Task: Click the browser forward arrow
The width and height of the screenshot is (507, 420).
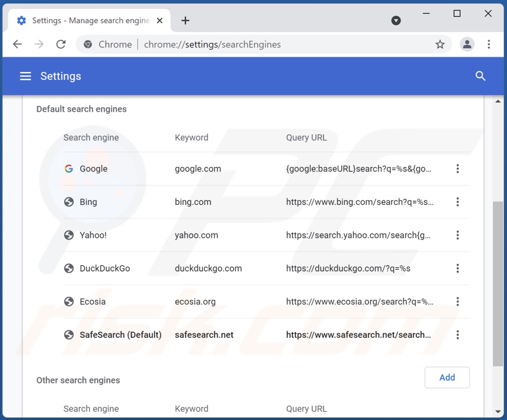Action: 39,44
